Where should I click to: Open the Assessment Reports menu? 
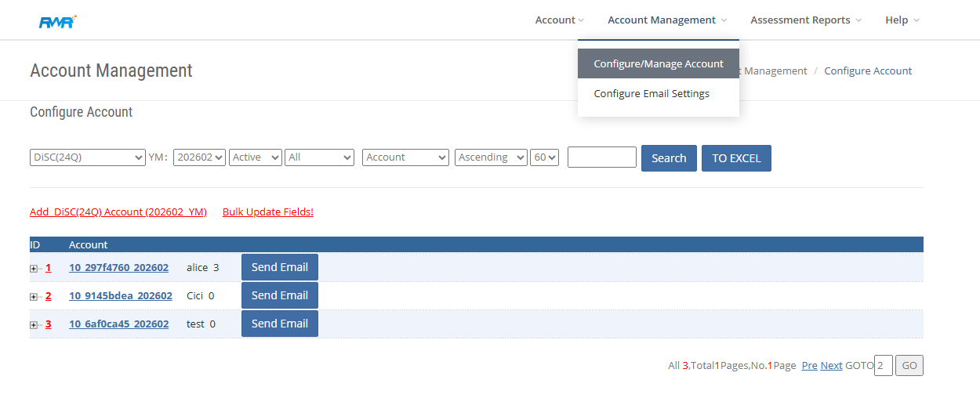tap(805, 20)
